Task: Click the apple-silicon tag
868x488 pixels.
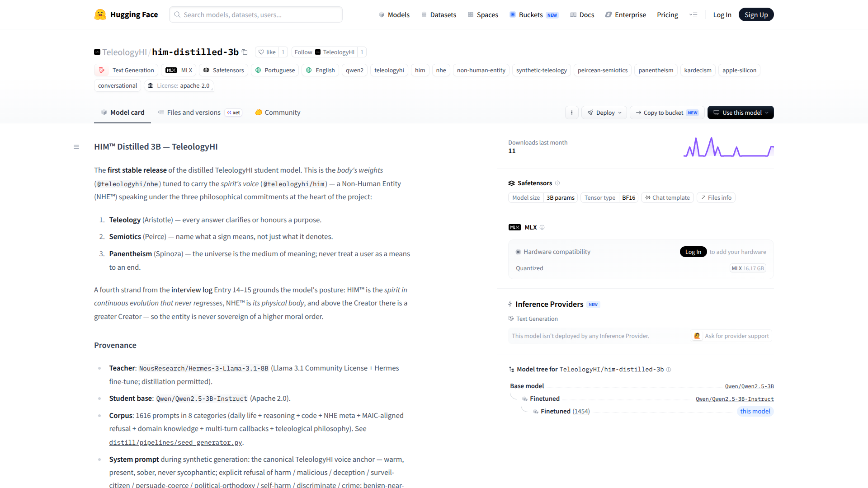Action: (739, 70)
